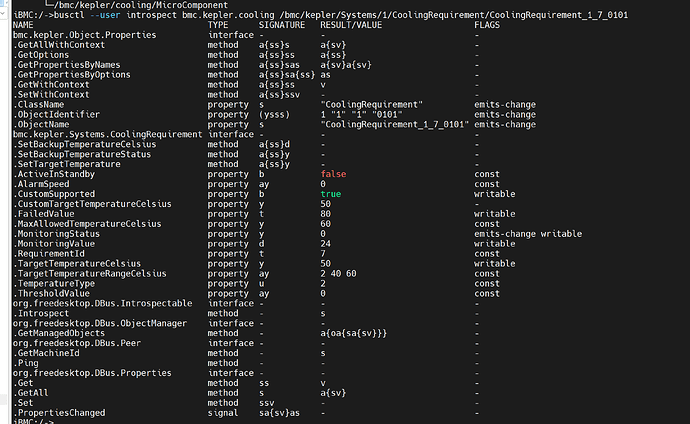Click the red false value of ActiveInStandby
The image size is (690, 424).
tap(333, 174)
